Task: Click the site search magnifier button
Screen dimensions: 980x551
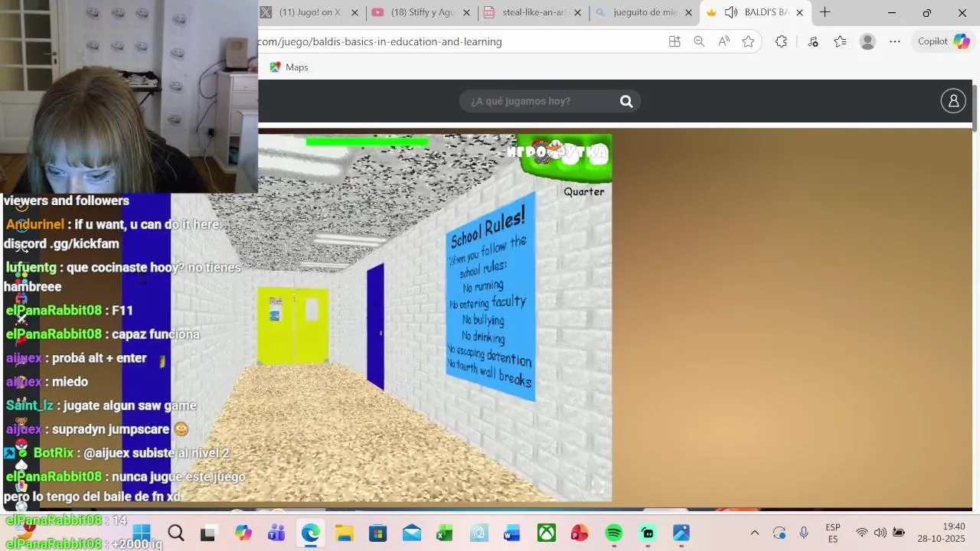Action: (x=626, y=101)
